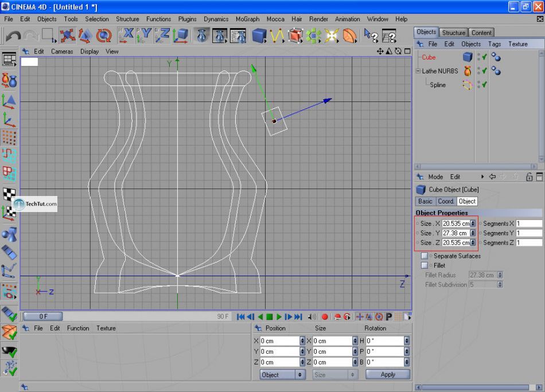Click the Undo arrow icon
This screenshot has width=545, height=392.
tap(13, 36)
